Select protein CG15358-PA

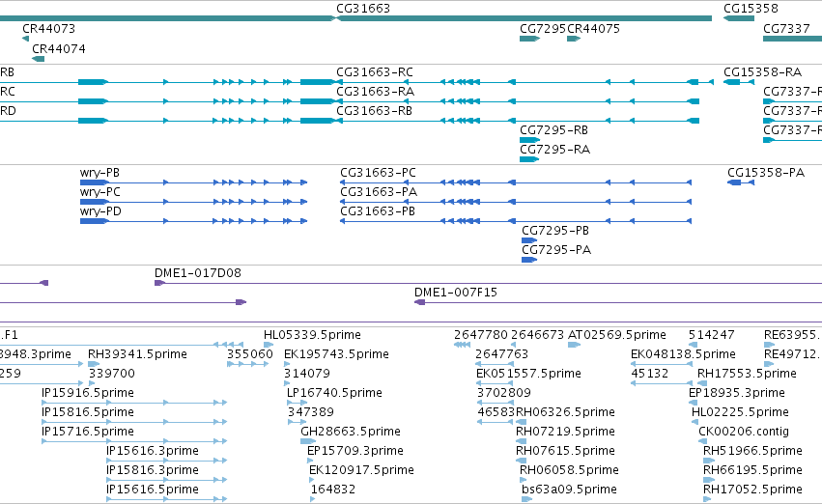(766, 173)
